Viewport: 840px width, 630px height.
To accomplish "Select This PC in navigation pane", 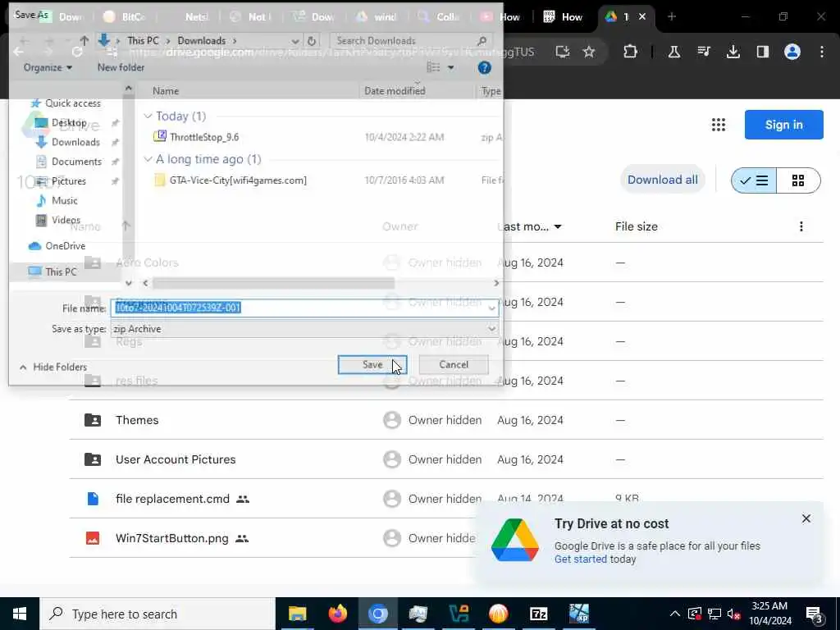I will (x=61, y=272).
